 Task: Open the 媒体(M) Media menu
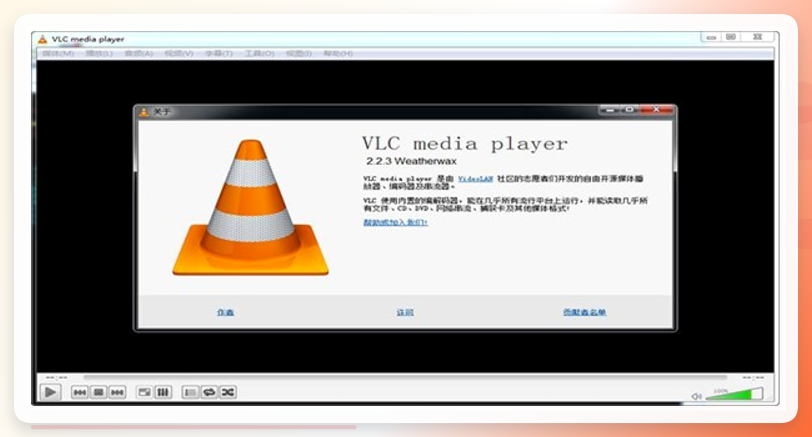(x=58, y=53)
